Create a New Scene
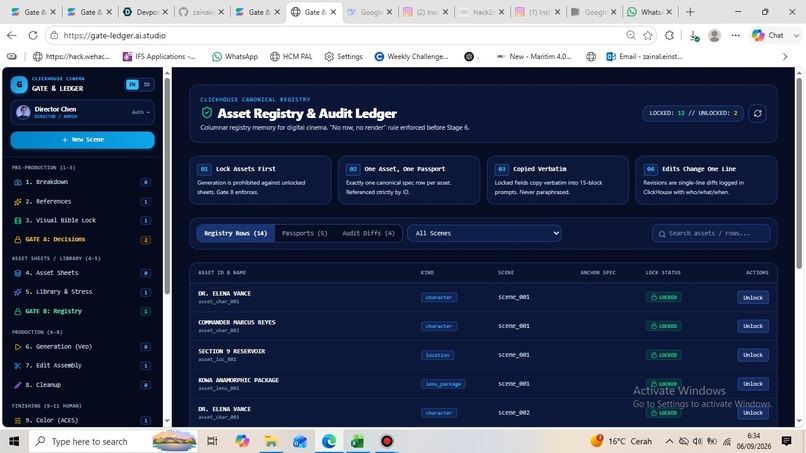The width and height of the screenshot is (806, 453). click(x=82, y=140)
